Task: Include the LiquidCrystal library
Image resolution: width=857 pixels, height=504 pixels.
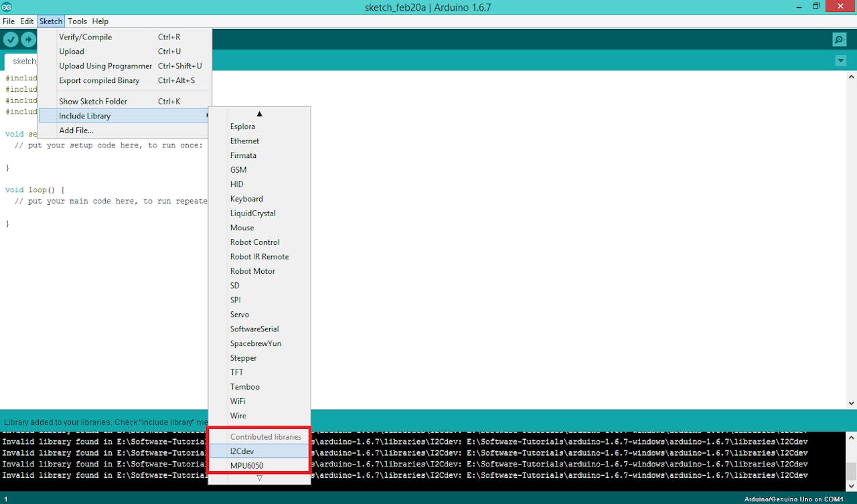Action: point(253,214)
